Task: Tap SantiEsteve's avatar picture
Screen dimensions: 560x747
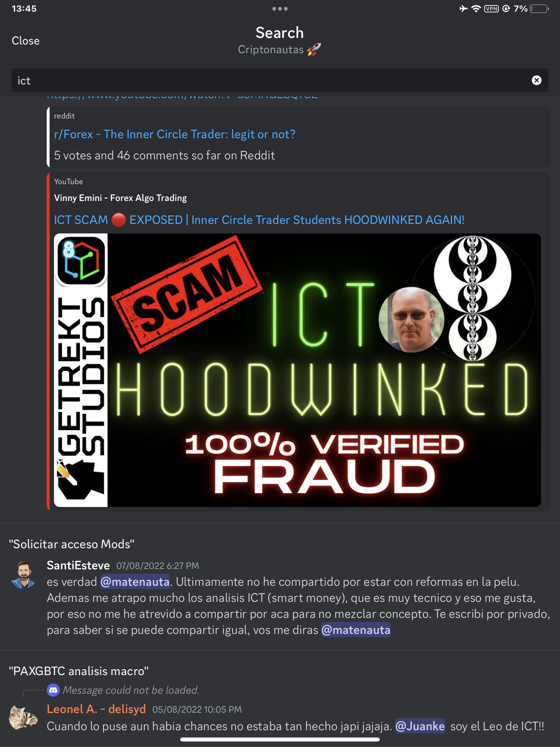Action: (23, 574)
